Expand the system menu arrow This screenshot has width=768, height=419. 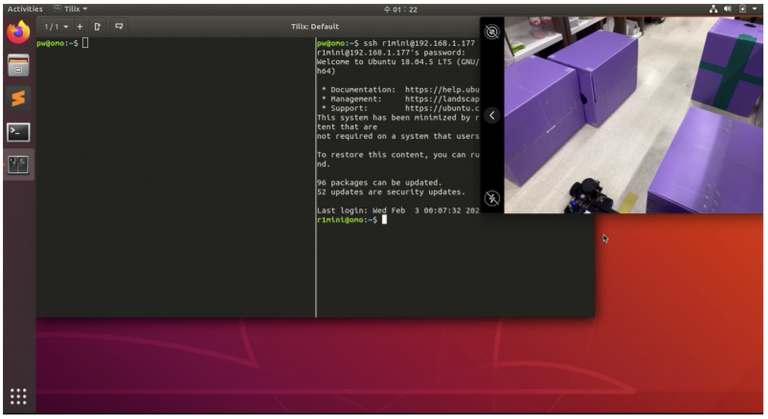[755, 9]
